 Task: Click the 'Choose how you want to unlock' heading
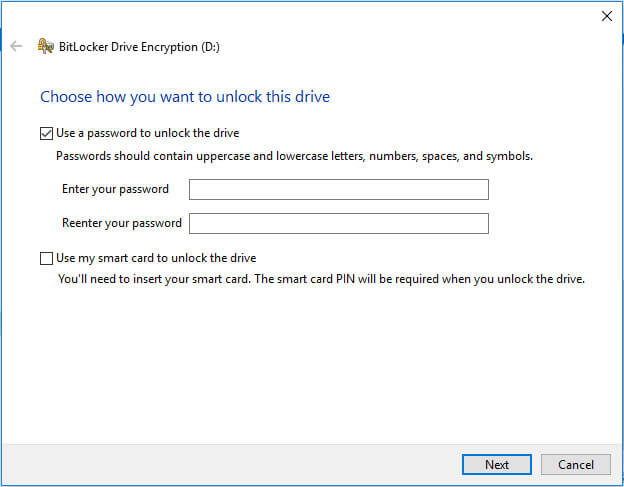pos(185,97)
